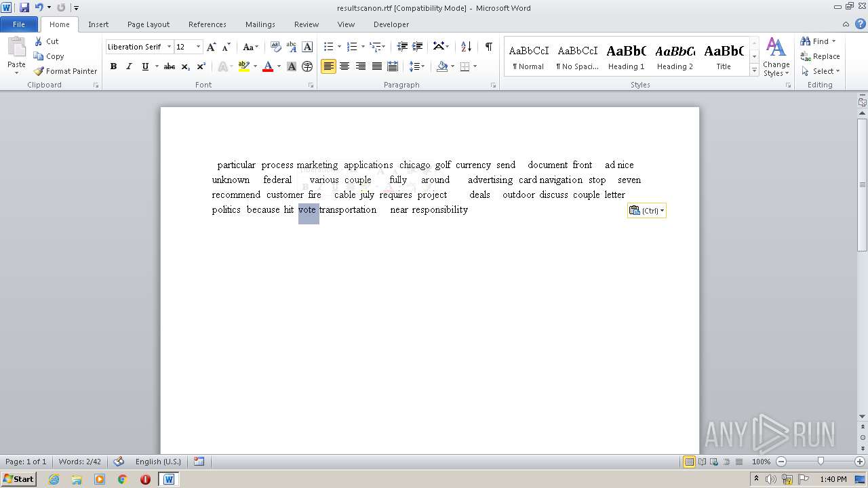Open Change Styles options
Screen dimensions: 868x488
coord(776,57)
